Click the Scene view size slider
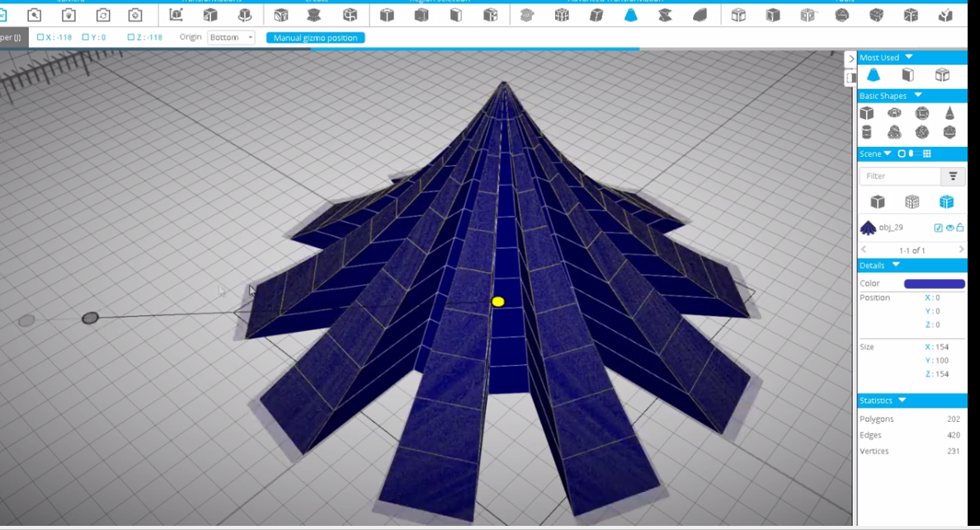The height and width of the screenshot is (530, 980). pos(912,154)
